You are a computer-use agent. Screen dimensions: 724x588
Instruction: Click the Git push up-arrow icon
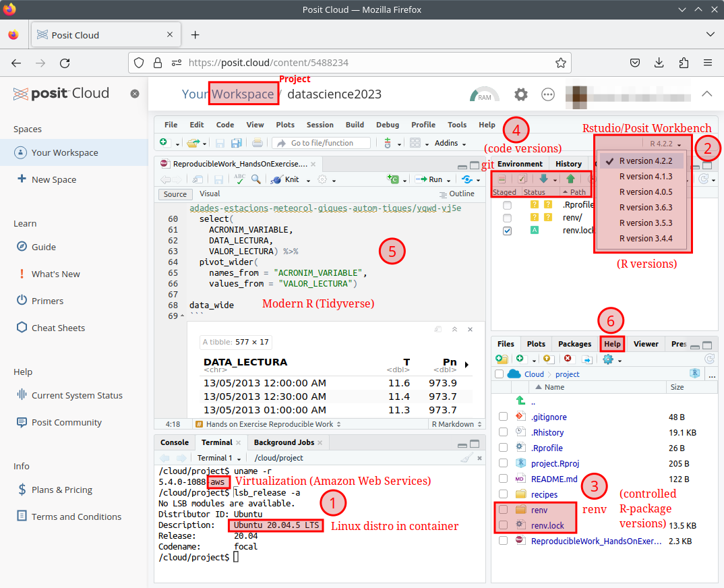pyautogui.click(x=571, y=179)
